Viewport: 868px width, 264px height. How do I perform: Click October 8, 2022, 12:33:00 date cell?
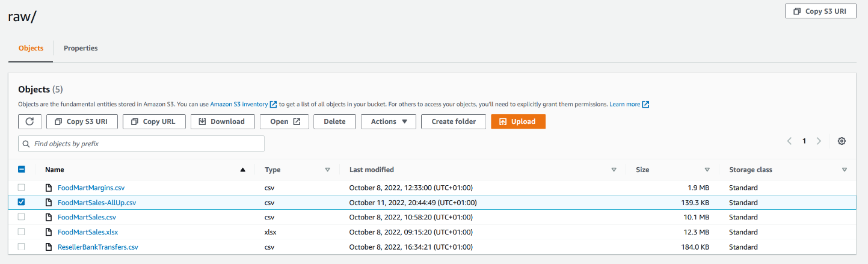pyautogui.click(x=411, y=188)
